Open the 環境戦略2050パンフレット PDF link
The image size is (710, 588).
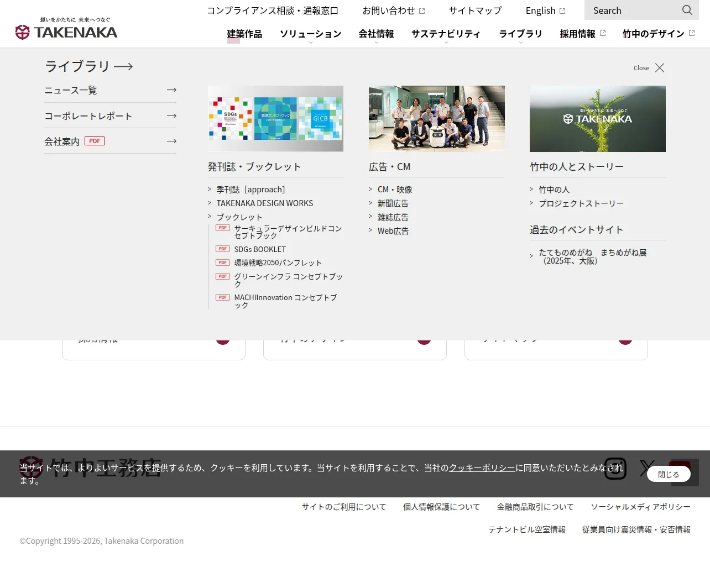coord(278,263)
